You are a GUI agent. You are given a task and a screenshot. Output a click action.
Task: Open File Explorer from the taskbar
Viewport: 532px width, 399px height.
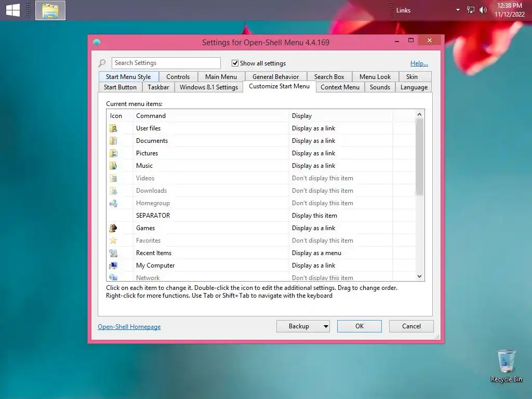(x=50, y=10)
